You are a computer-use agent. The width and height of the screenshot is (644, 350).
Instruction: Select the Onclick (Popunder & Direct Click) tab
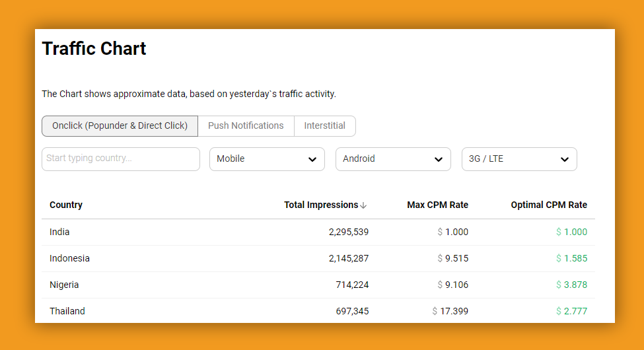[120, 125]
